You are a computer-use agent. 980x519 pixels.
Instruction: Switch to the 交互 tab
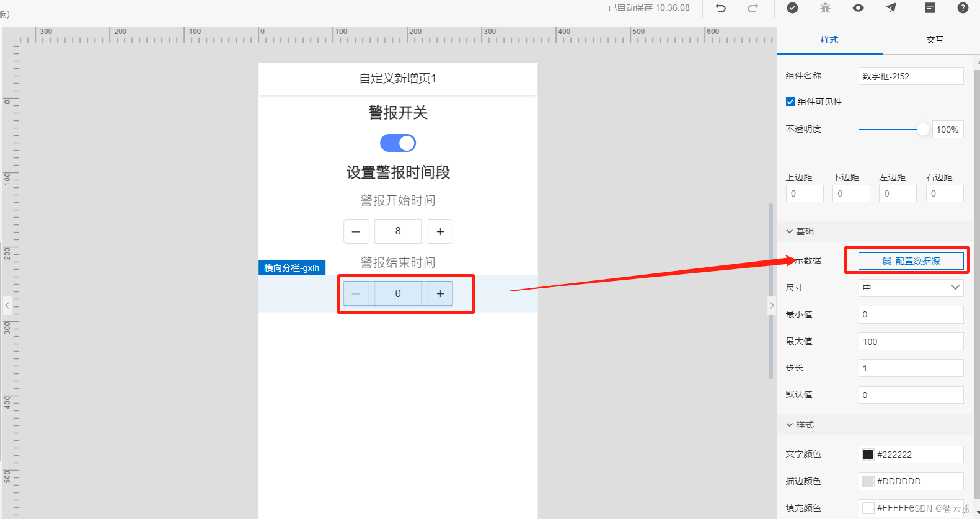coord(935,40)
